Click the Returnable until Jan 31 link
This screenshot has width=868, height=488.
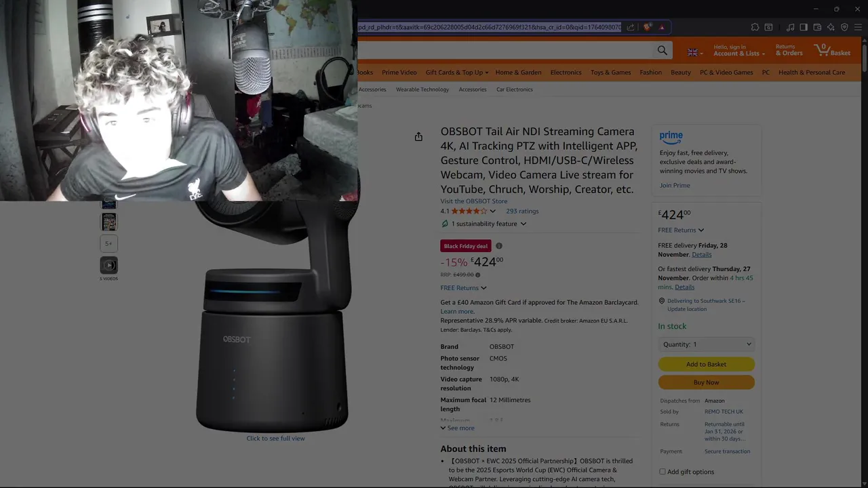click(x=724, y=432)
